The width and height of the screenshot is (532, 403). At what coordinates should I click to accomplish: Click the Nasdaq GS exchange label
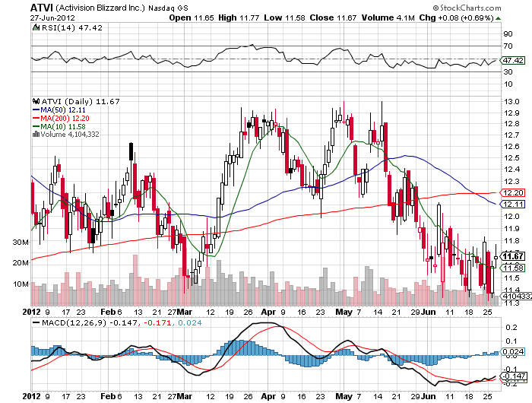[168, 8]
